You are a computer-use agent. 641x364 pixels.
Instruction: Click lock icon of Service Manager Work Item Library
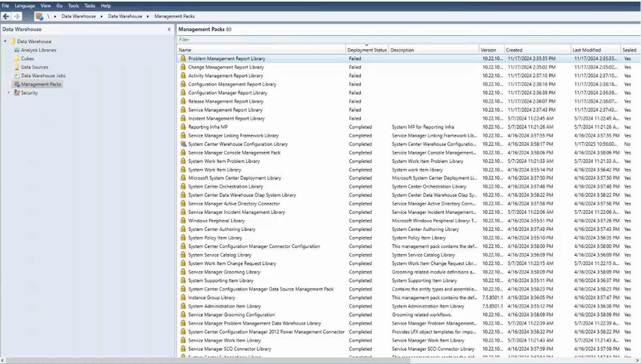[x=183, y=340]
